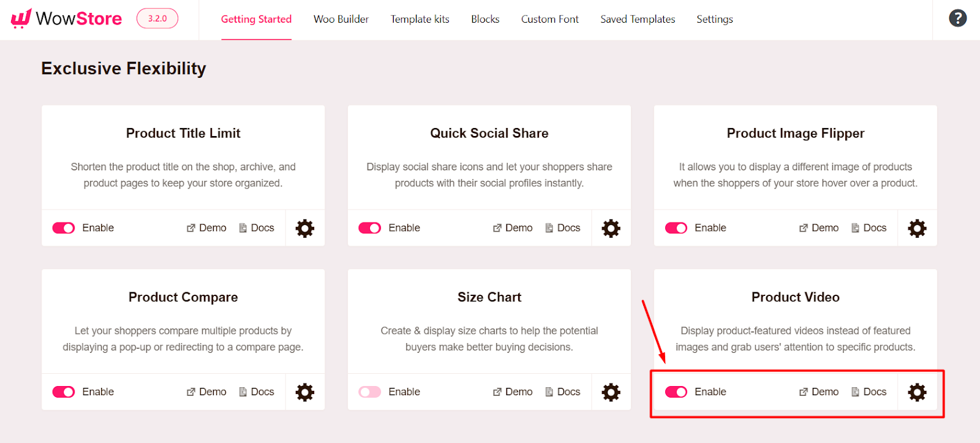The height and width of the screenshot is (443, 980).
Task: Click the gear icon for Size Chart
Action: point(611,392)
